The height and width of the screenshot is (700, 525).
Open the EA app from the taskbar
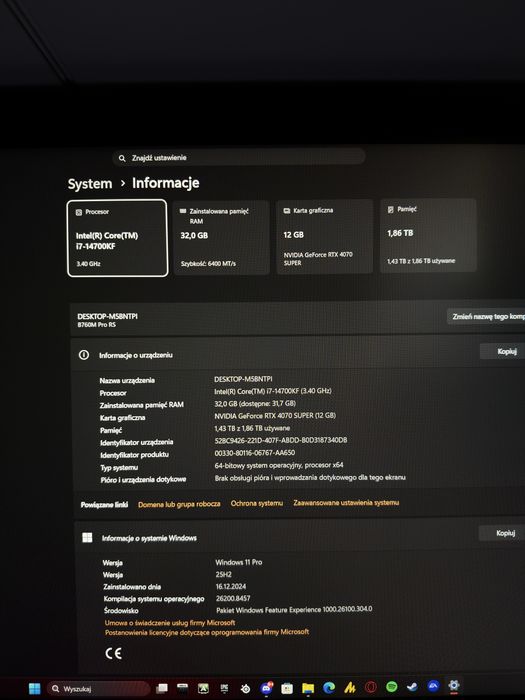(x=433, y=686)
